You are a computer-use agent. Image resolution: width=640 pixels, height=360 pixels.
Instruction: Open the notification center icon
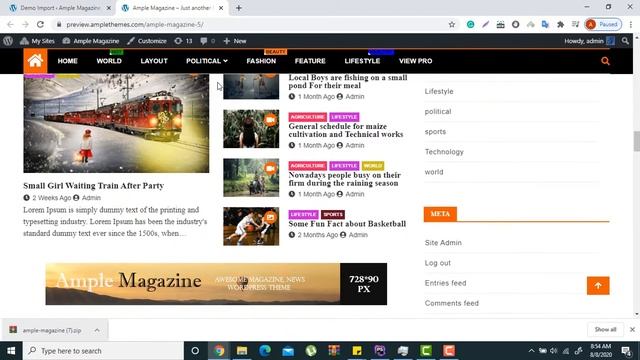(x=626, y=351)
